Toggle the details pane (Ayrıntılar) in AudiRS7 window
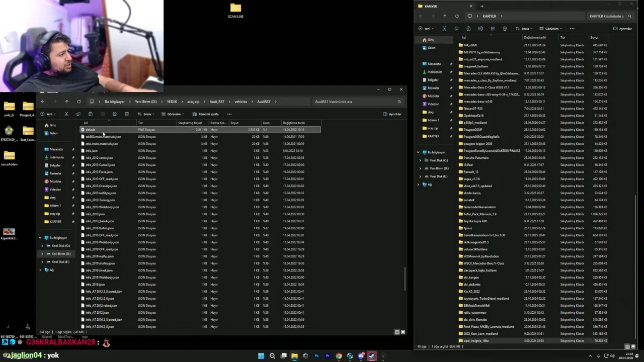 pyautogui.click(x=392, y=114)
